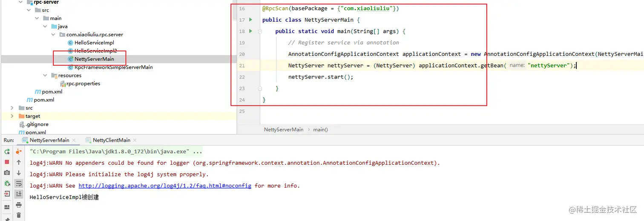Fold the main method at line 18
Screen dimensions: 644x221
point(260,31)
